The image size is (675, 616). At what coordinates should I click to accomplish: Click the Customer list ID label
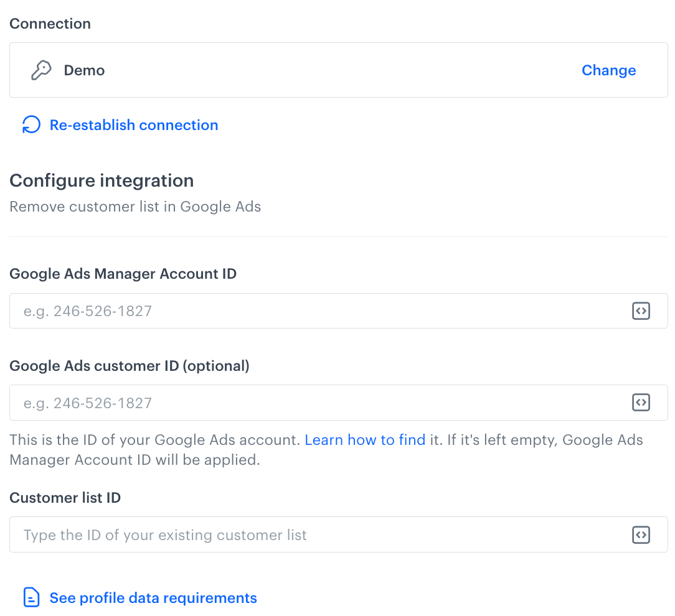65,498
